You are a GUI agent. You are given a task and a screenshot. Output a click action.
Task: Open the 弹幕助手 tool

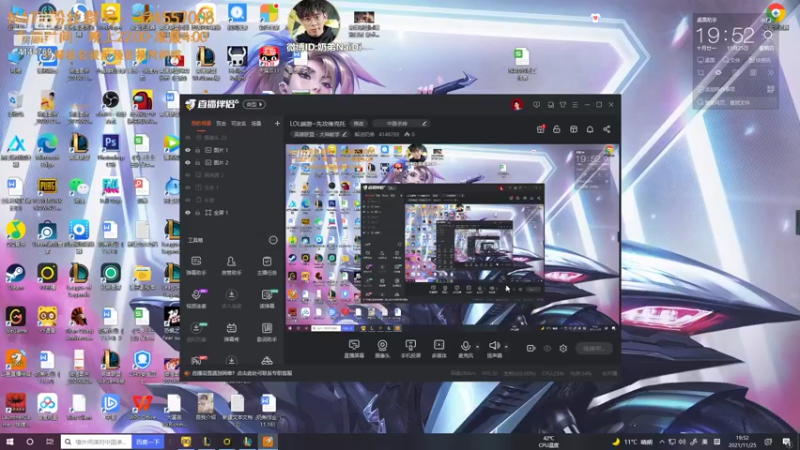point(196,266)
